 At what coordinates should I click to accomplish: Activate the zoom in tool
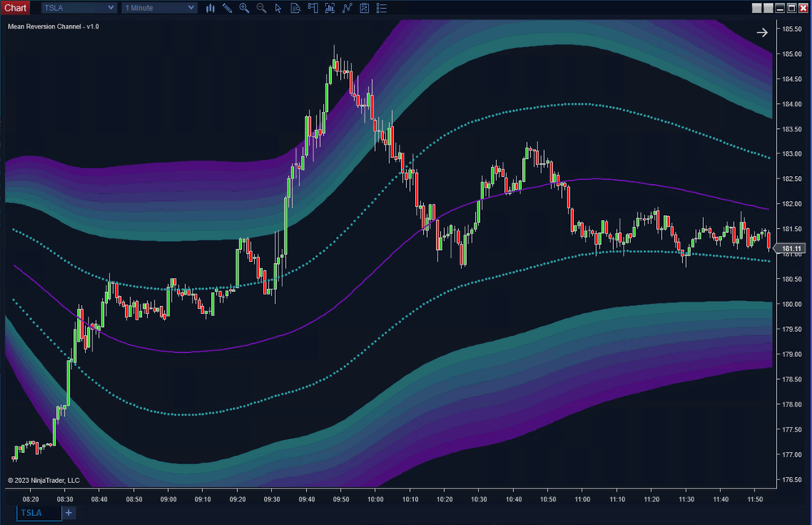(x=245, y=8)
